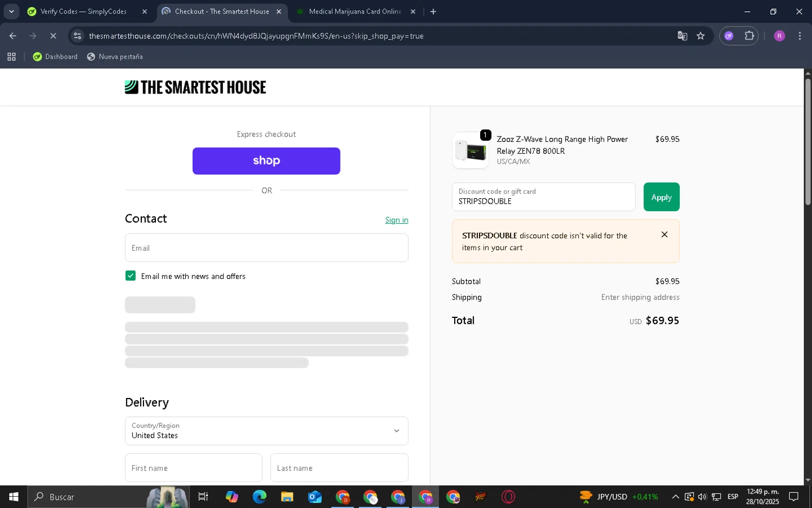
Task: Click Enter shipping address text
Action: pyautogui.click(x=640, y=297)
